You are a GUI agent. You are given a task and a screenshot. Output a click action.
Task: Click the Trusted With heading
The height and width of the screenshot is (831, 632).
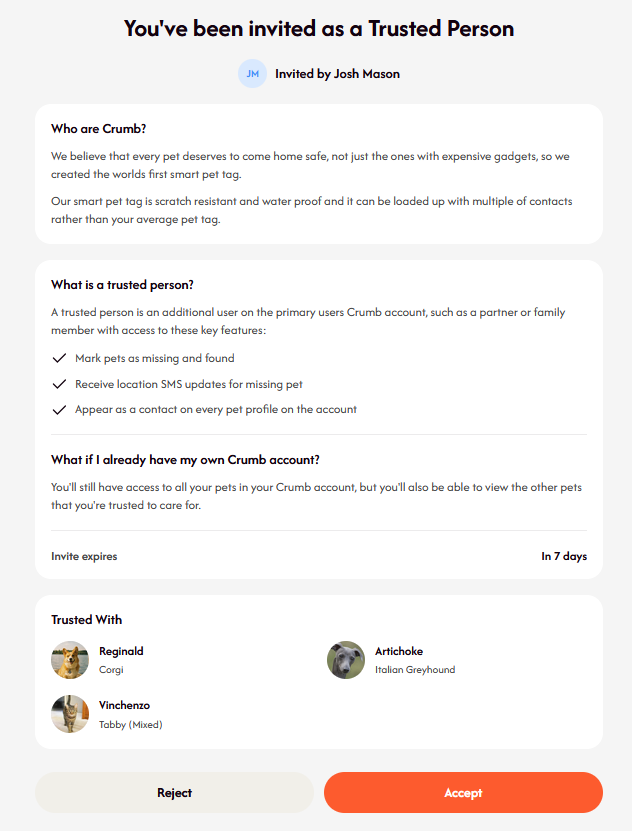[87, 620]
